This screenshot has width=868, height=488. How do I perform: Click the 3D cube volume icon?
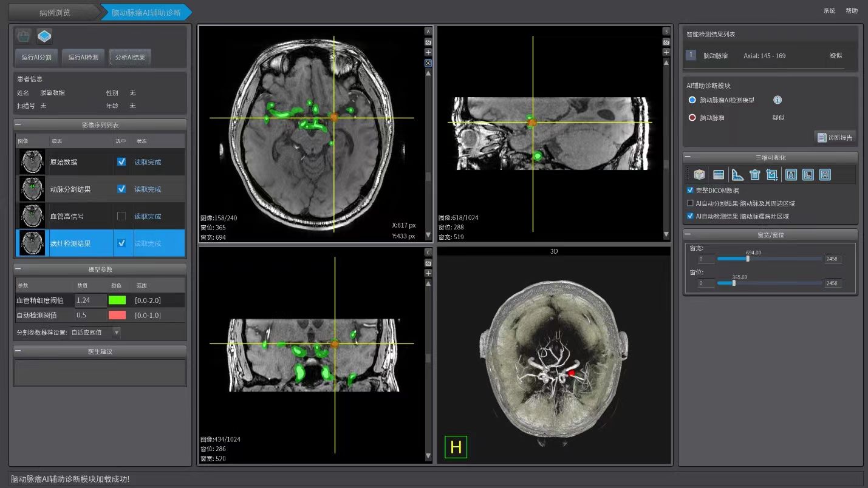699,175
